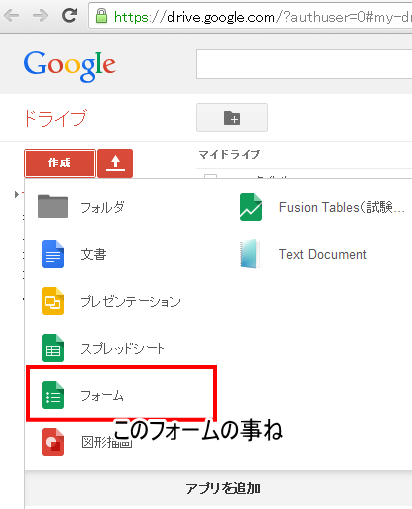This screenshot has height=509, width=412.
Task: Expand the sidebar tree triangle
Action: (x=16, y=195)
